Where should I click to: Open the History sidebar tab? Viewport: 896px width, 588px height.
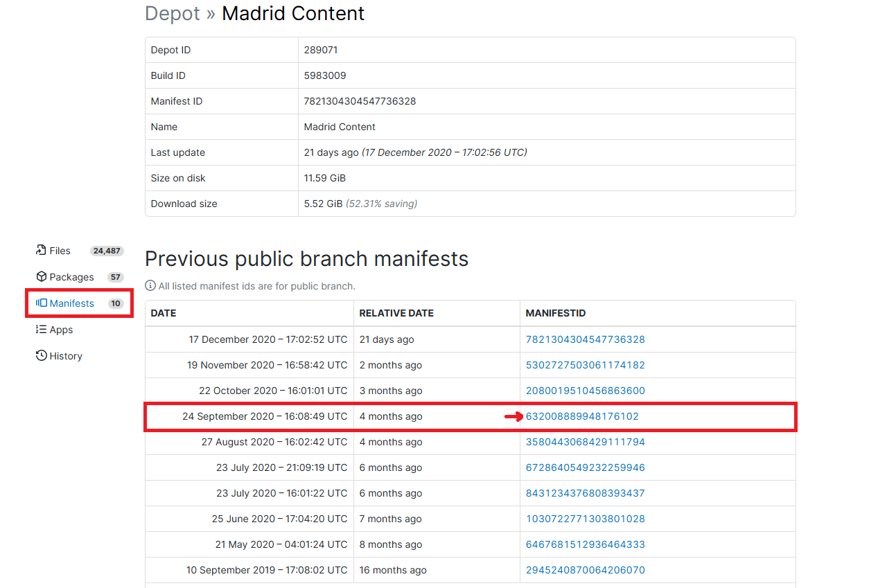(x=59, y=356)
